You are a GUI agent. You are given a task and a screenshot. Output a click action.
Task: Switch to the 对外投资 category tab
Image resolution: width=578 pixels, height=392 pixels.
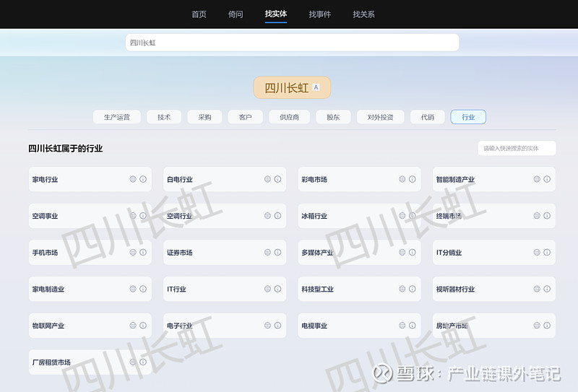(x=381, y=117)
